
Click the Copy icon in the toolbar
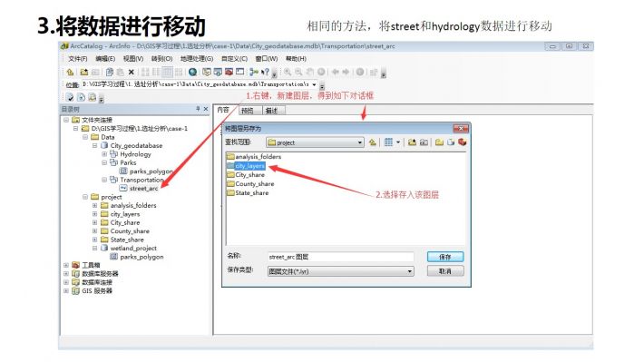click(x=109, y=72)
